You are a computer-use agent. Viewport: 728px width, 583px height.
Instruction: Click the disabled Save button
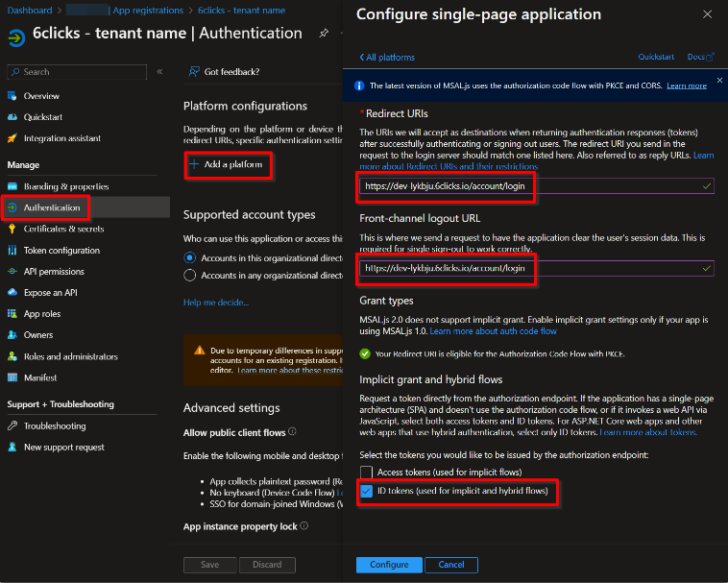[x=210, y=565]
